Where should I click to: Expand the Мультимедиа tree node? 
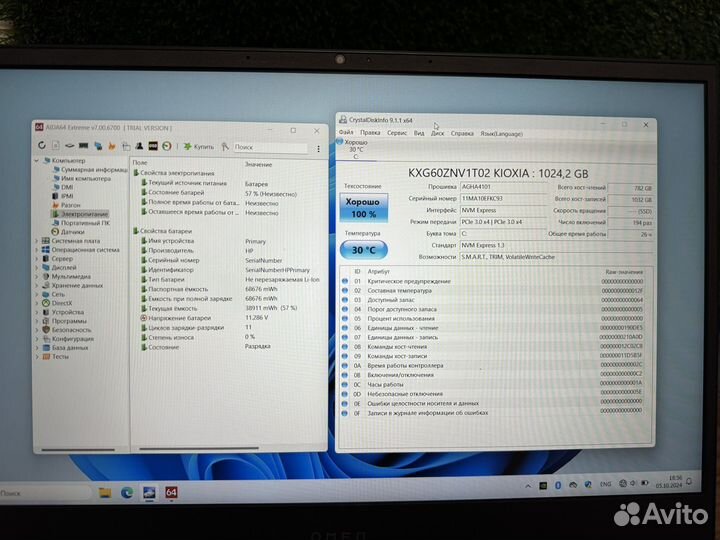(x=37, y=276)
